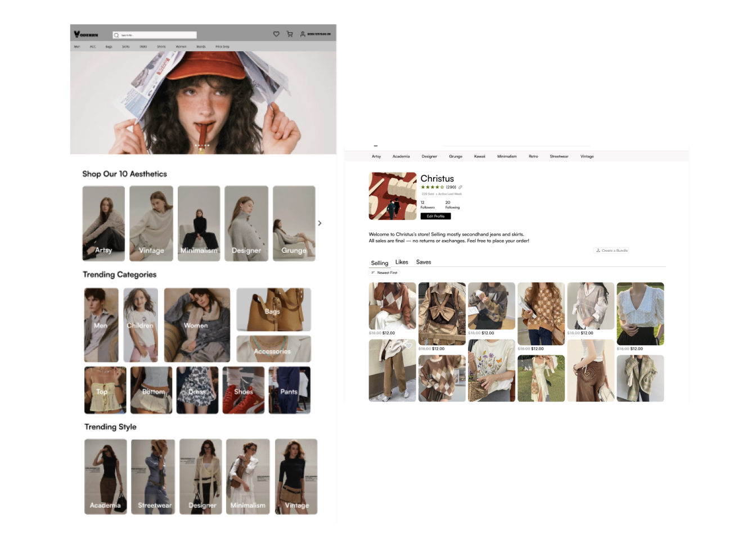Screen dimensions: 756x552
Task: Click the hanger icon in Create a Bundle
Action: pos(598,251)
